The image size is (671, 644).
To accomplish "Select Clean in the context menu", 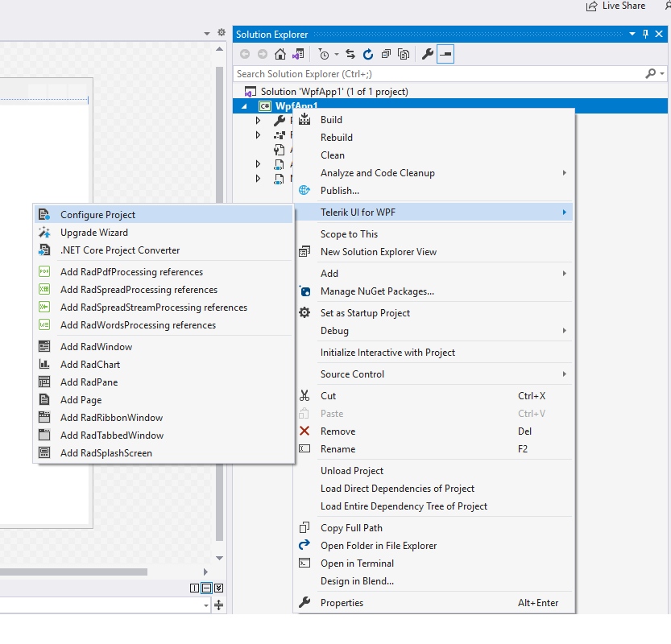I will (433, 155).
